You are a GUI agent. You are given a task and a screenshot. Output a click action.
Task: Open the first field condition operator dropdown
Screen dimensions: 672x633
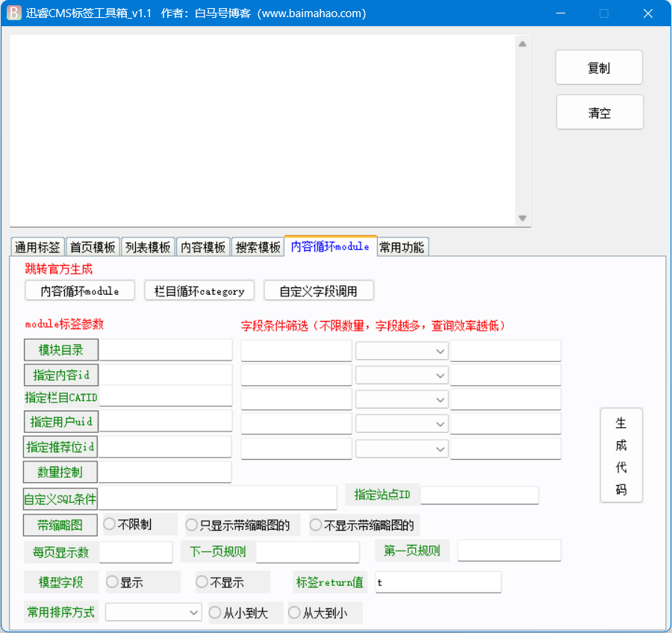(x=402, y=351)
